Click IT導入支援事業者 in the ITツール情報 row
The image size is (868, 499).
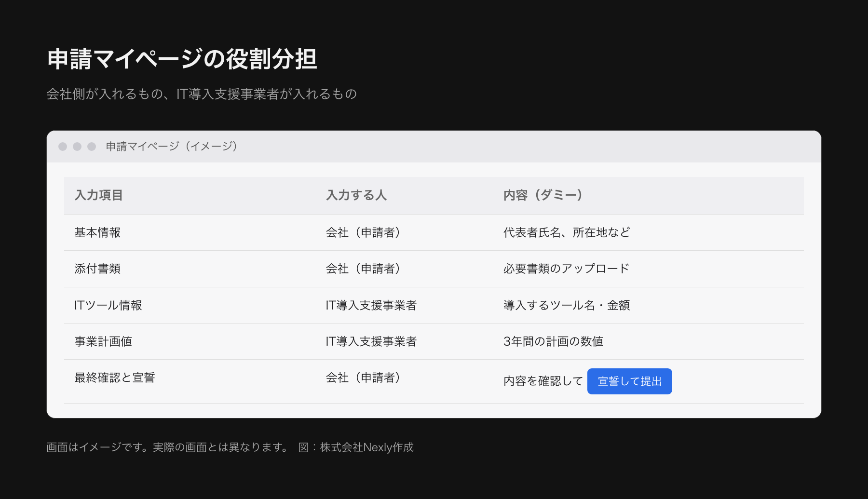[x=371, y=305]
